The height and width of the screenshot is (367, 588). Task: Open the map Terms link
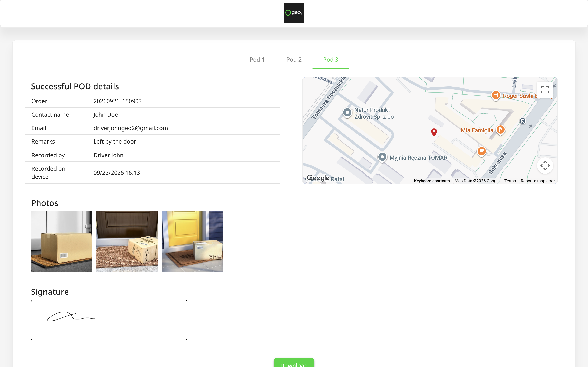[510, 181]
